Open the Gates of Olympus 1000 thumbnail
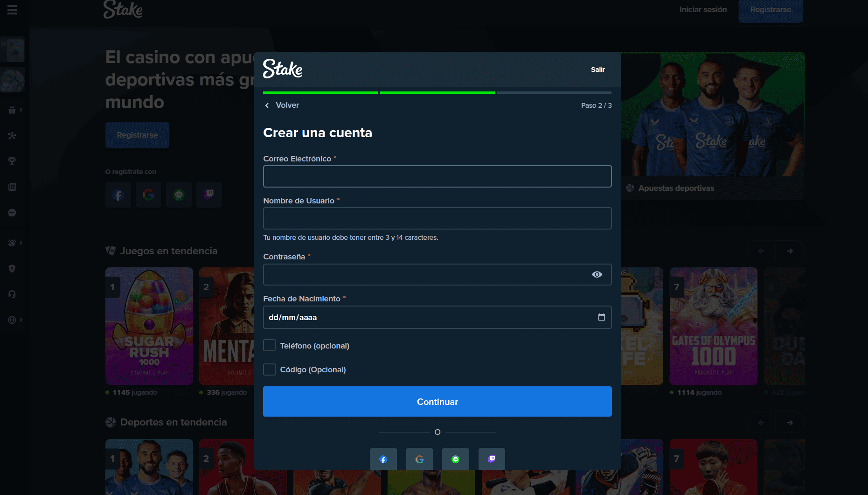The width and height of the screenshot is (868, 495). (x=714, y=326)
